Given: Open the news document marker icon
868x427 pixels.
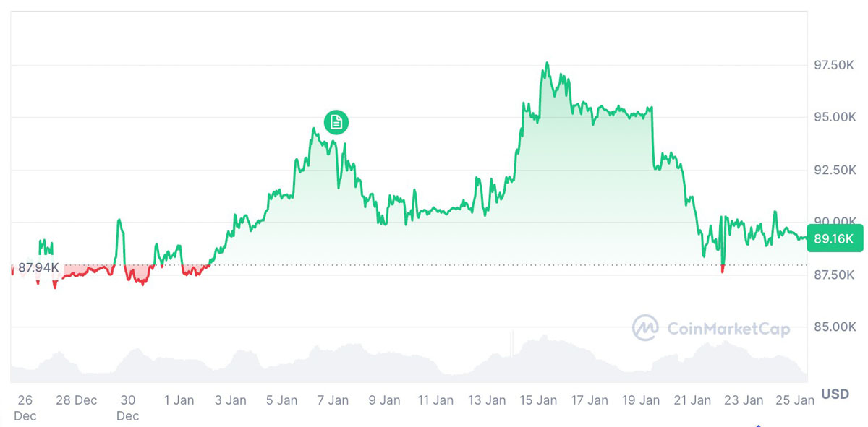Looking at the screenshot, I should pyautogui.click(x=336, y=122).
